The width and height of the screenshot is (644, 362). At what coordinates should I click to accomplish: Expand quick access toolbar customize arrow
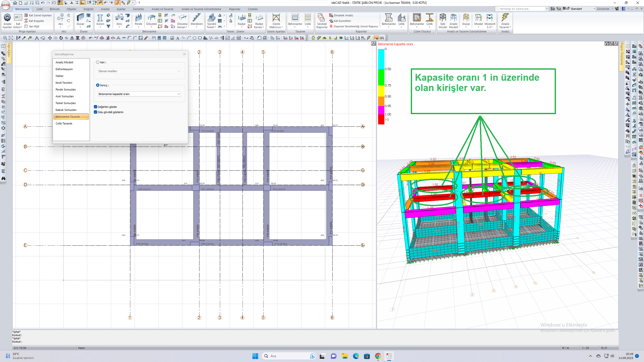click(139, 3)
